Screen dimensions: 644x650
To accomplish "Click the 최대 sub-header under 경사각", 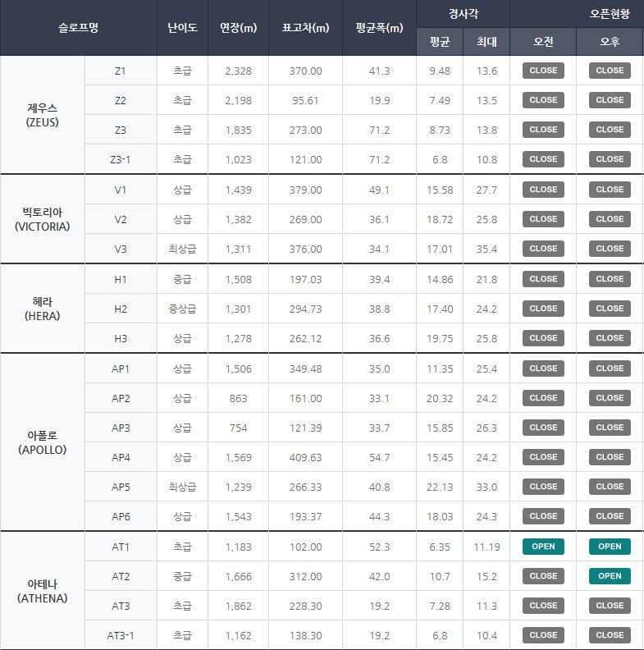I will 486,42.
